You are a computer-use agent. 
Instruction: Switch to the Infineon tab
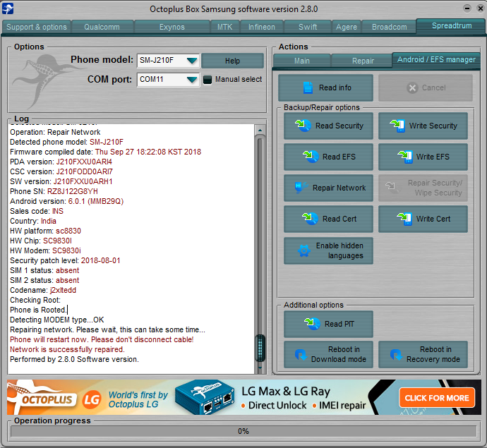tap(262, 27)
